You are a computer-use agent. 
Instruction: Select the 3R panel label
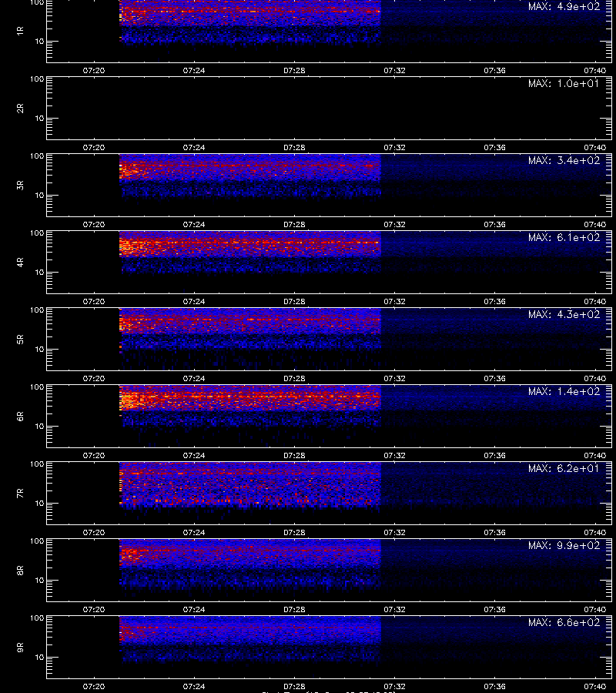tap(20, 185)
